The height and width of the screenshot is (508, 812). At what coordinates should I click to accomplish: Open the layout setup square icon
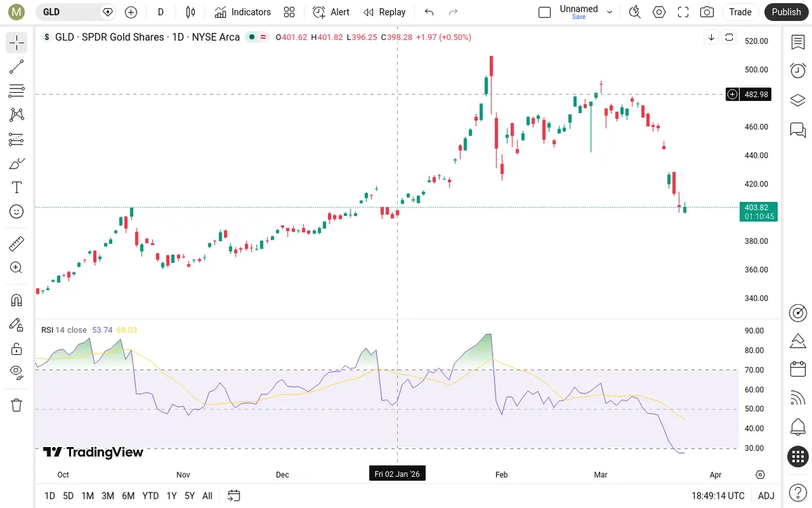(x=545, y=12)
